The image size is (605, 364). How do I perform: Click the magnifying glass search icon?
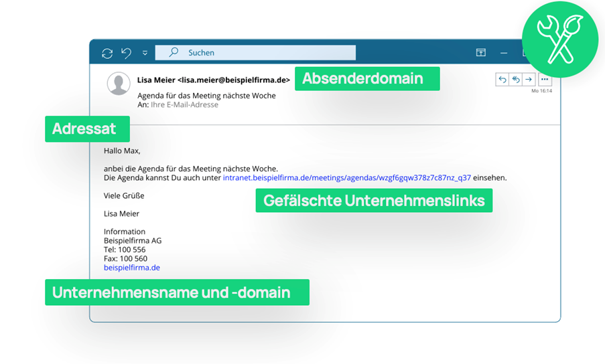pyautogui.click(x=174, y=53)
